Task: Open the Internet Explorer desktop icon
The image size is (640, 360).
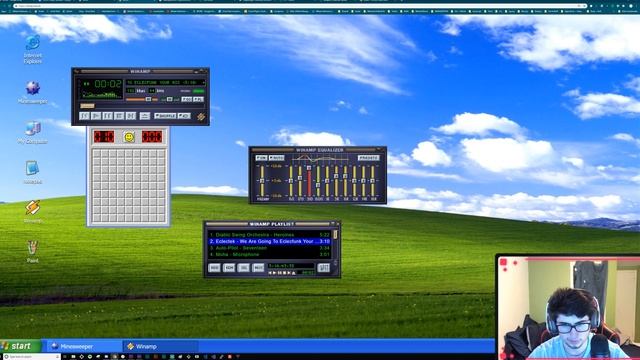Action: tap(33, 49)
